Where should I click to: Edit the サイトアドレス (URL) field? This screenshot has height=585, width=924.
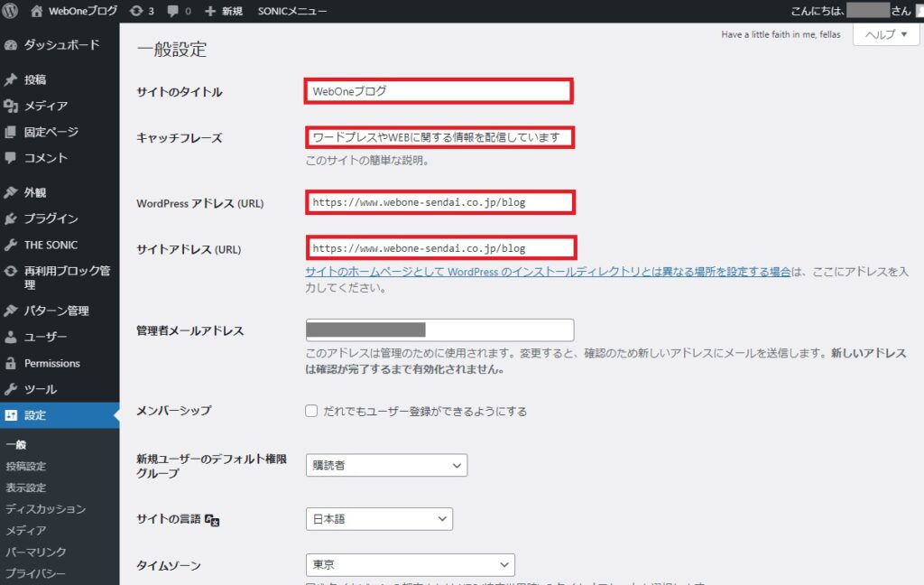pyautogui.click(x=440, y=248)
